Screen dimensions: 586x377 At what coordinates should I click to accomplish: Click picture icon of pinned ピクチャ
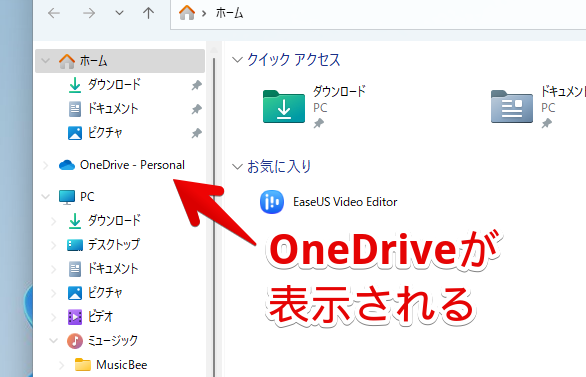tap(75, 133)
